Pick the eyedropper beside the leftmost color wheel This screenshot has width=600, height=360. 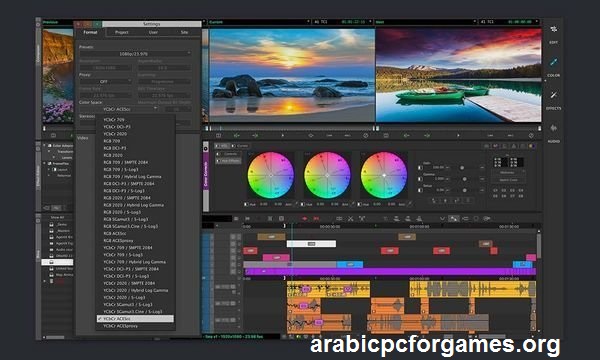(x=297, y=204)
